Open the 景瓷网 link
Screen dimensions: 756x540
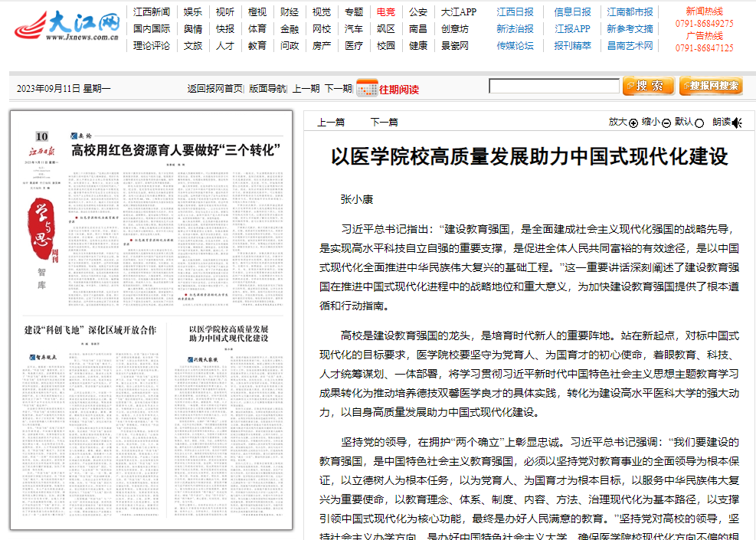[x=455, y=46]
